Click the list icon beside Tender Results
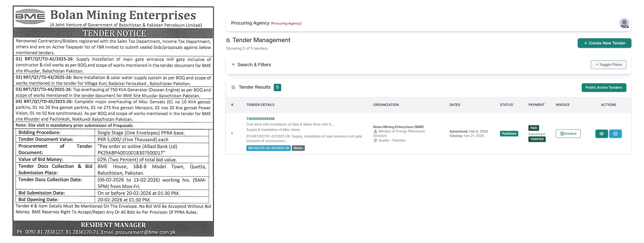The image size is (644, 243). pos(233,87)
